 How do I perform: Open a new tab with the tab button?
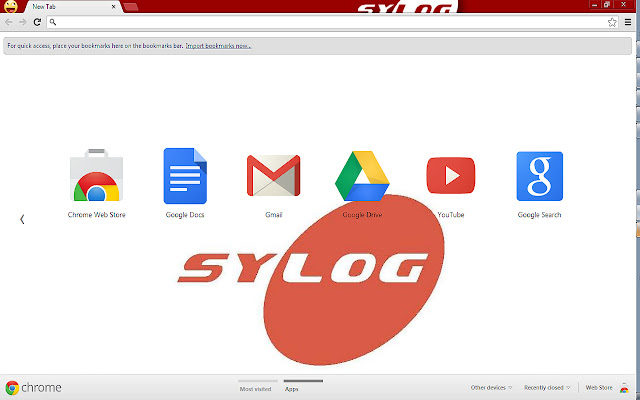click(131, 7)
